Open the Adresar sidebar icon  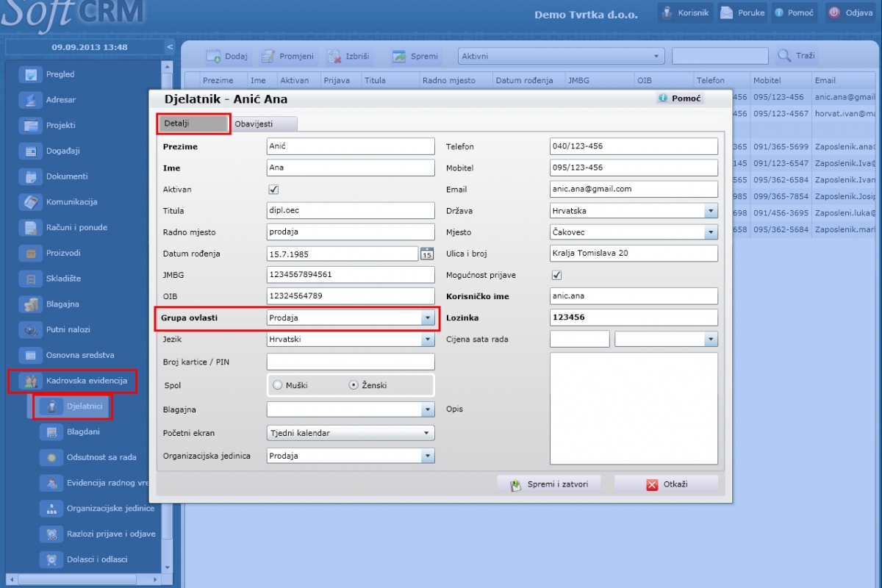coord(31,100)
